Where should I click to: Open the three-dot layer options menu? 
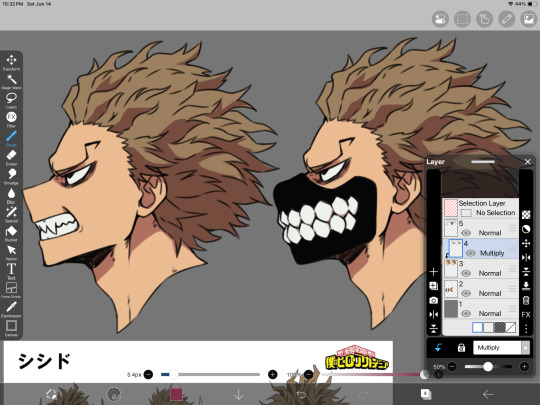tap(526, 329)
